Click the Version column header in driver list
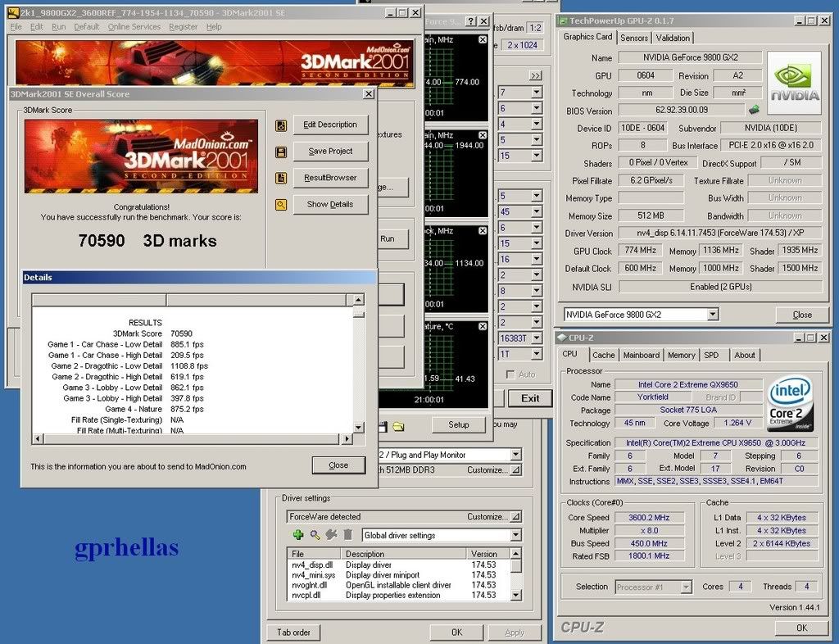 point(488,554)
